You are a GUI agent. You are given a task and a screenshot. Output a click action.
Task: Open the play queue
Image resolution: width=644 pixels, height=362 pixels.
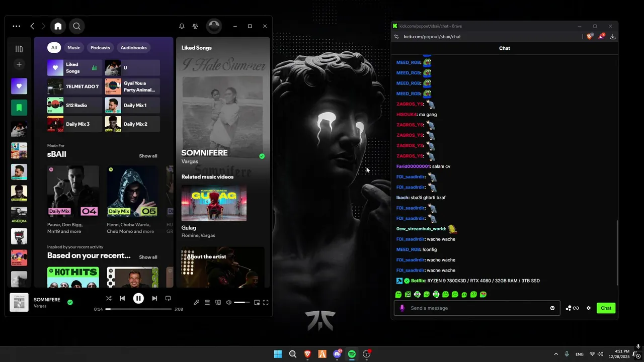pos(207,302)
